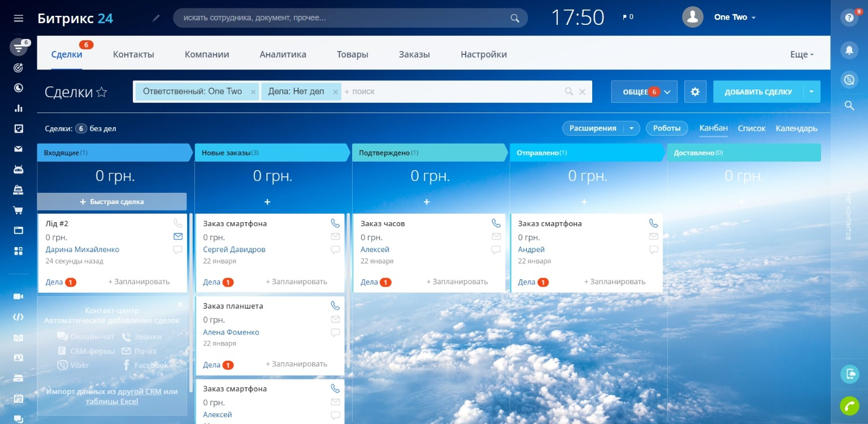Switch to the Компании tab

pyautogui.click(x=207, y=55)
